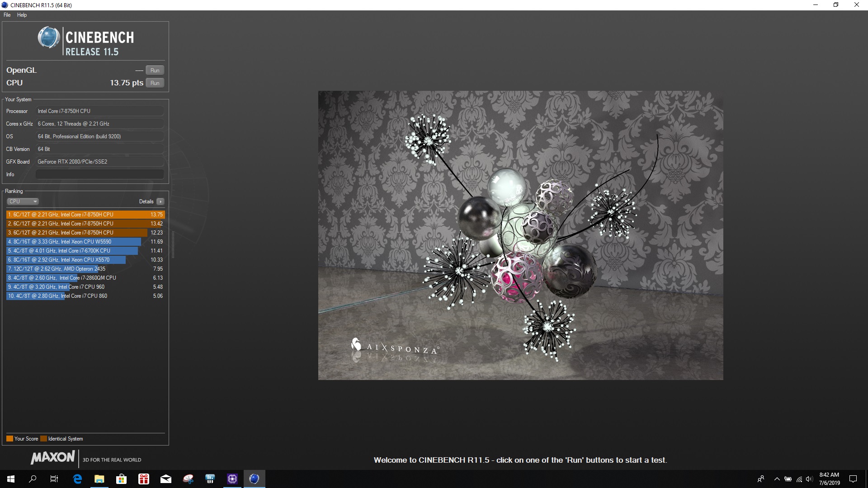Viewport: 868px width, 488px height.
Task: Run the OpenGL benchmark test
Action: click(x=155, y=70)
